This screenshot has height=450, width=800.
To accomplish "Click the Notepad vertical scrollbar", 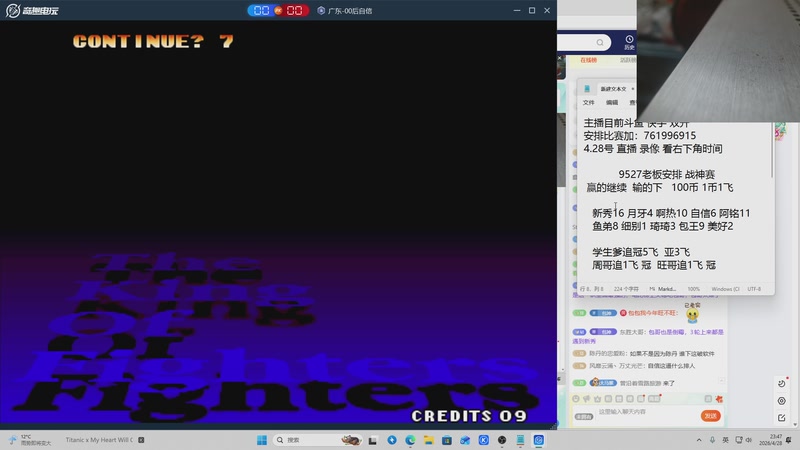I will [x=772, y=153].
